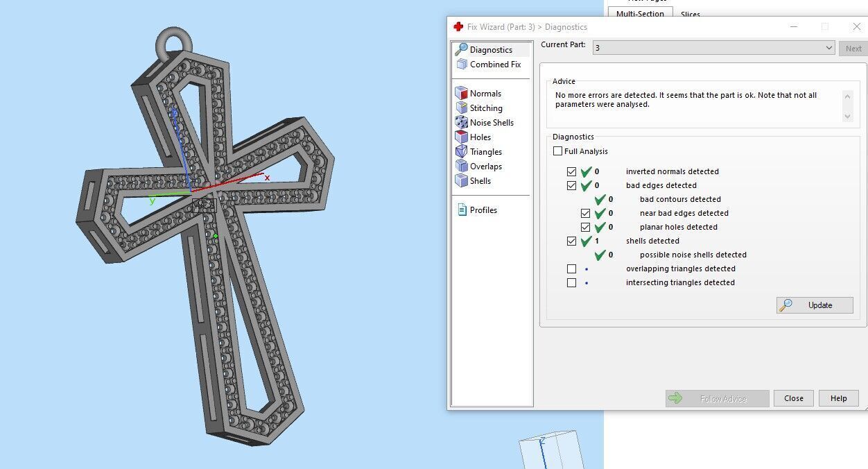868x469 pixels.
Task: Select the Stitching fix icon
Action: [461, 108]
